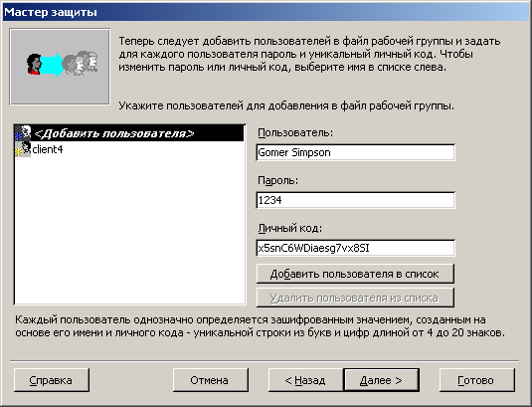Finish the wizard with Готово
This screenshot has height=407, width=532.
coord(476,380)
